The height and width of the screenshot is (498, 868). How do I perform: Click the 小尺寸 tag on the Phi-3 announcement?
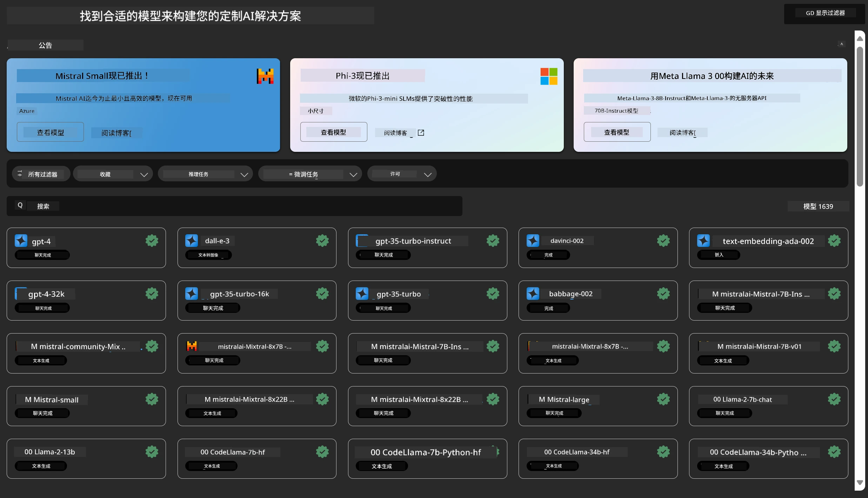pos(316,111)
